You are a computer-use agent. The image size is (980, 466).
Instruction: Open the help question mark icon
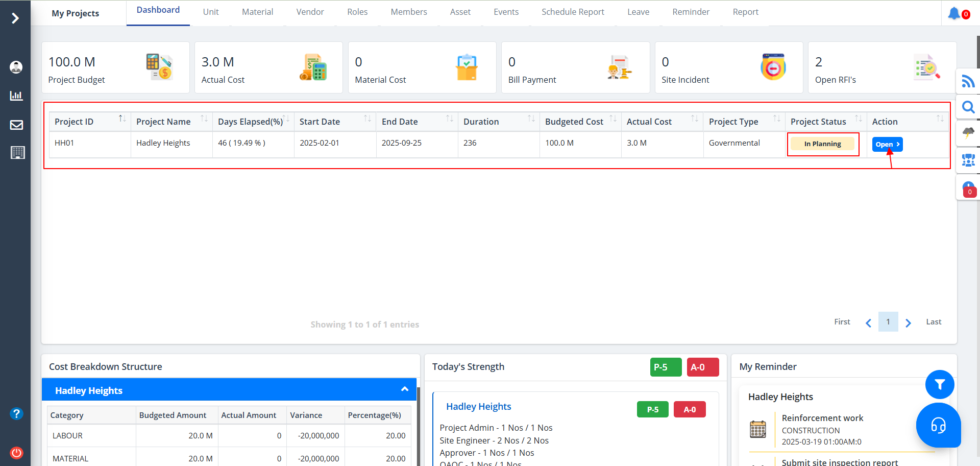click(16, 413)
